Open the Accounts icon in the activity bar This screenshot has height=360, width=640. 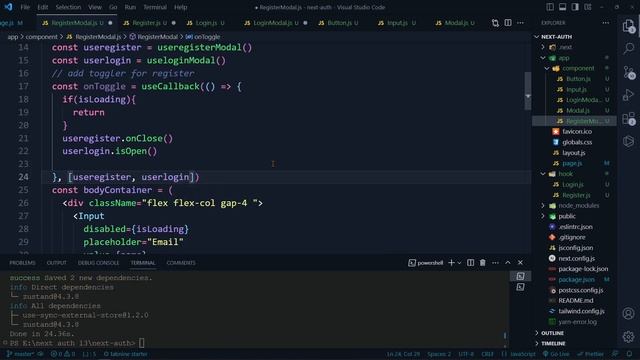click(x=629, y=313)
